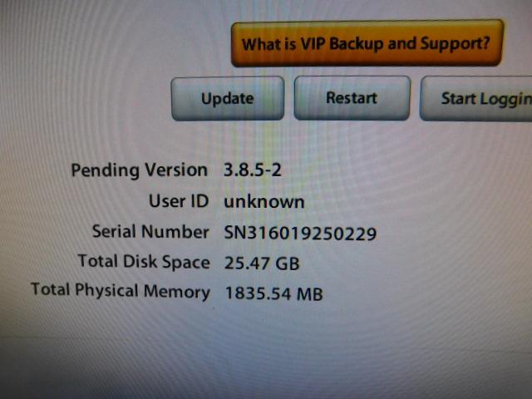This screenshot has height=399, width=532.
Task: Start logging with the Start Logging button
Action: (476, 98)
